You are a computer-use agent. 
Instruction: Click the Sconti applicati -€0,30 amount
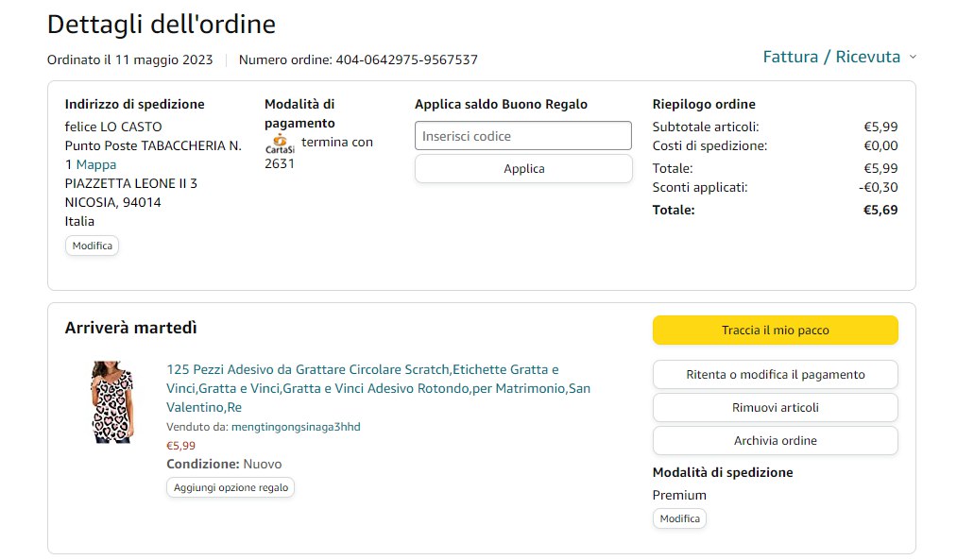point(878,187)
